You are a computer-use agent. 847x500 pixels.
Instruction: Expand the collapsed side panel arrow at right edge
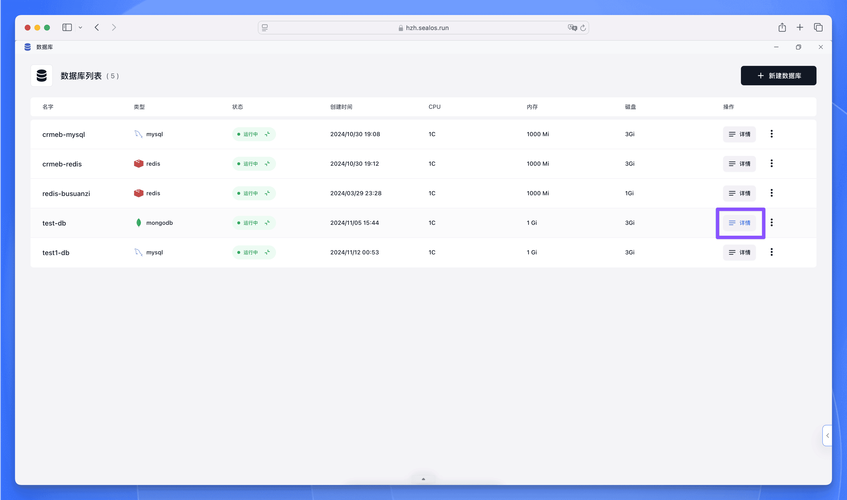click(x=827, y=436)
